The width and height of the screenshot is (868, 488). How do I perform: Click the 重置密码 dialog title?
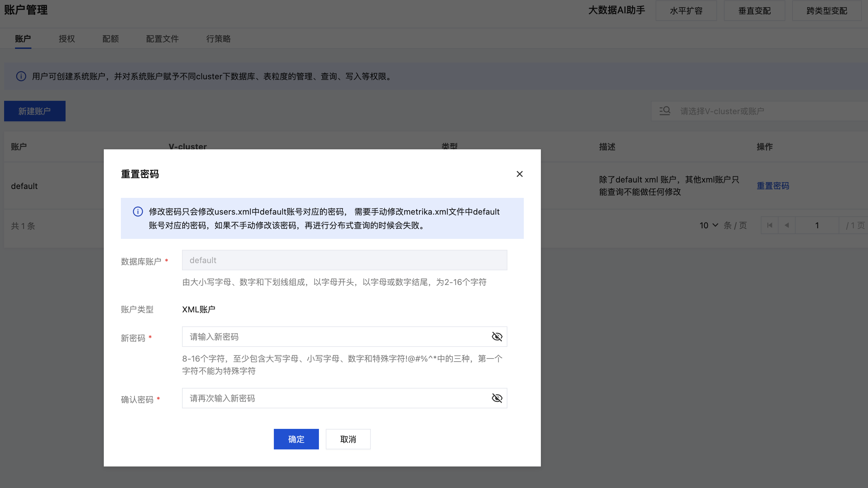pos(140,174)
